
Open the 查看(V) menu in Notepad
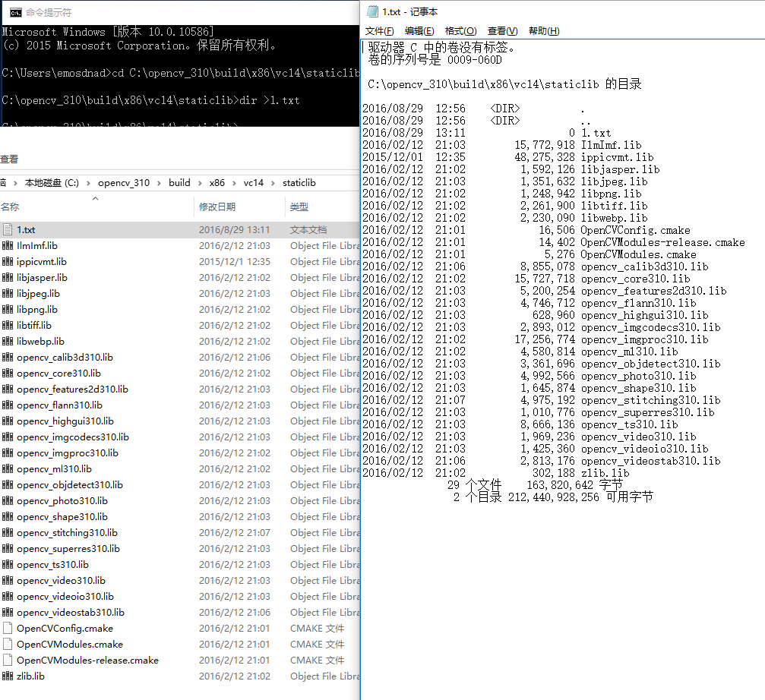coord(502,31)
